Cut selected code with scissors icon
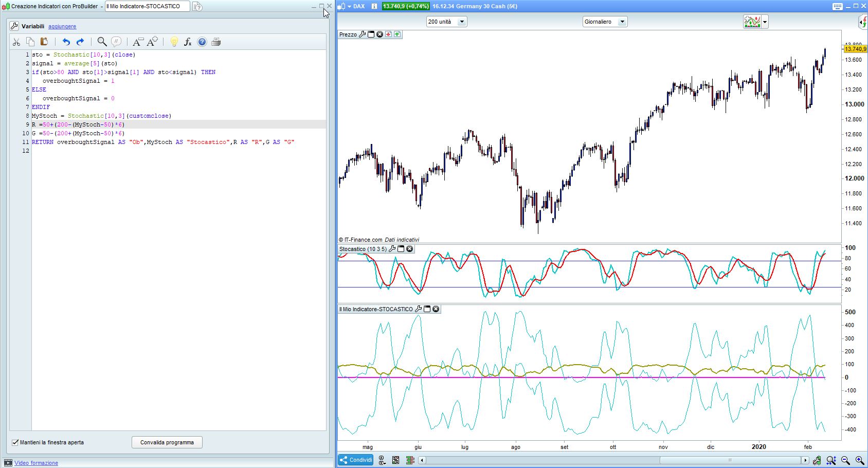Viewport: 868px width, 468px height. point(16,42)
